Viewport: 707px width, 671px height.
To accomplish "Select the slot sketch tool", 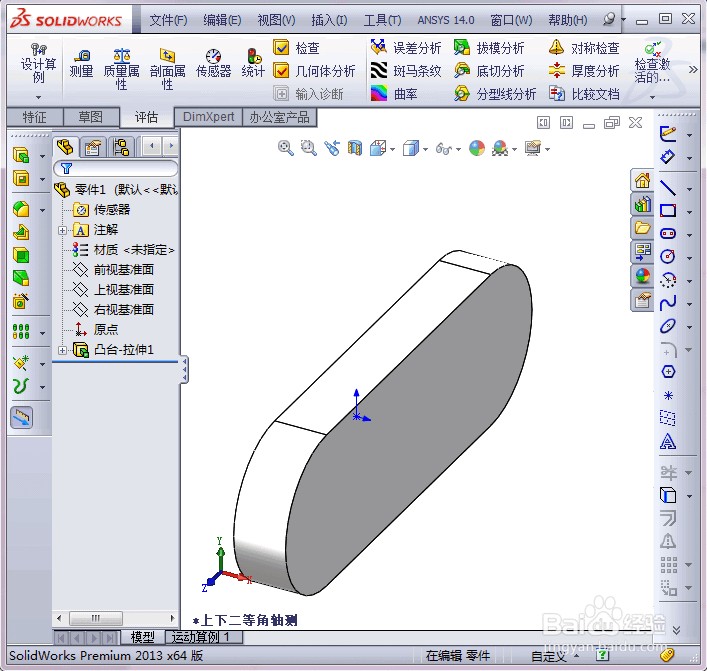I will pyautogui.click(x=667, y=234).
